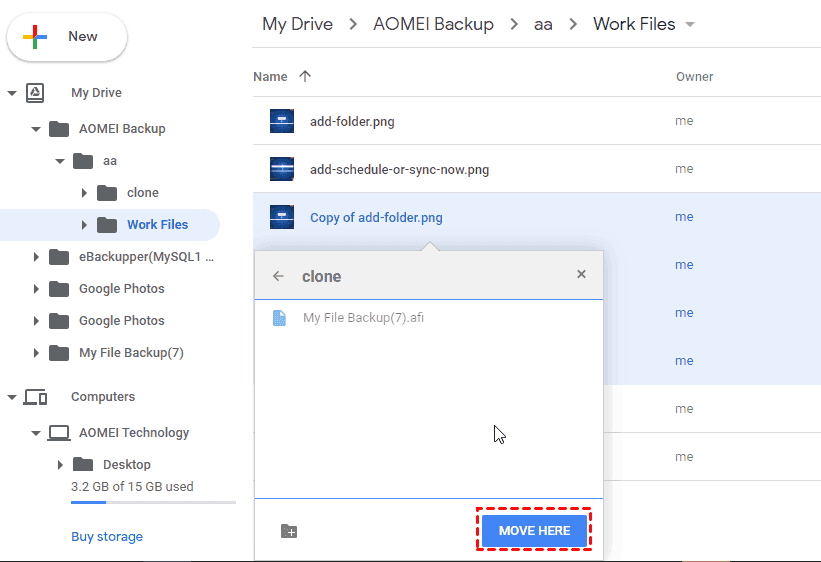821x562 pixels.
Task: Open the Buy storage link
Action: click(x=107, y=537)
